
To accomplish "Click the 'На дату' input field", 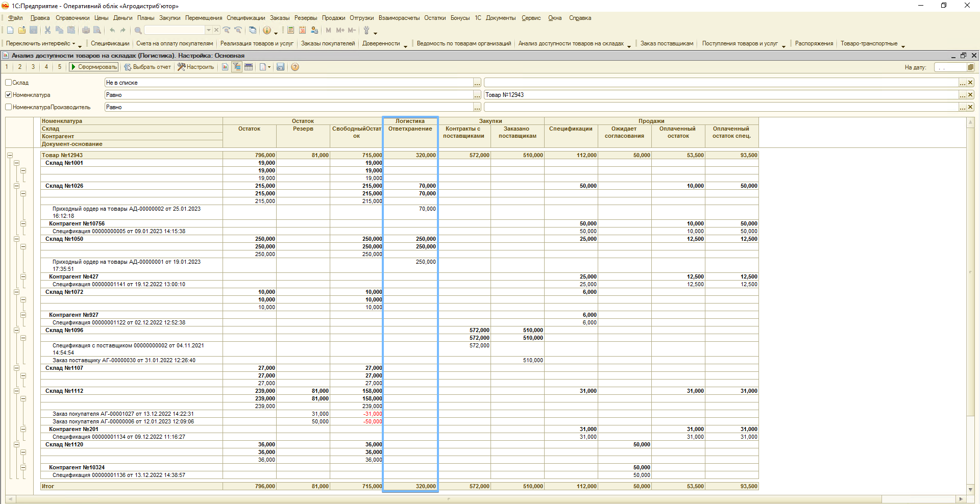I will pyautogui.click(x=950, y=67).
